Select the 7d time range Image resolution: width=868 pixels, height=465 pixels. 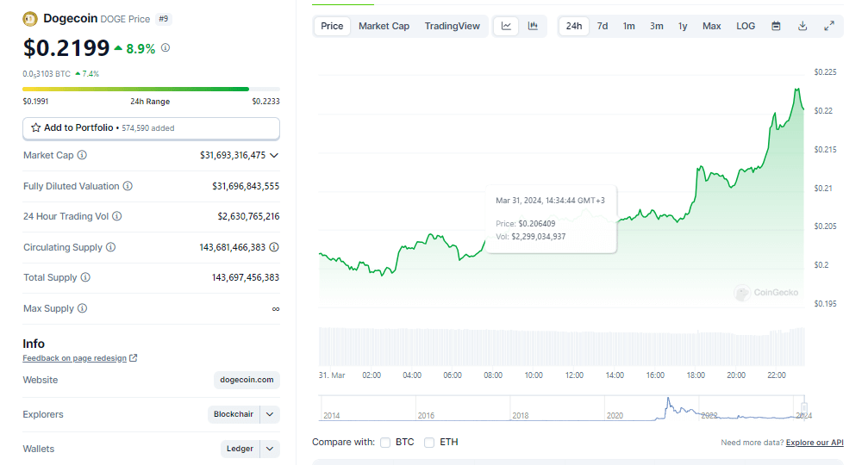603,26
